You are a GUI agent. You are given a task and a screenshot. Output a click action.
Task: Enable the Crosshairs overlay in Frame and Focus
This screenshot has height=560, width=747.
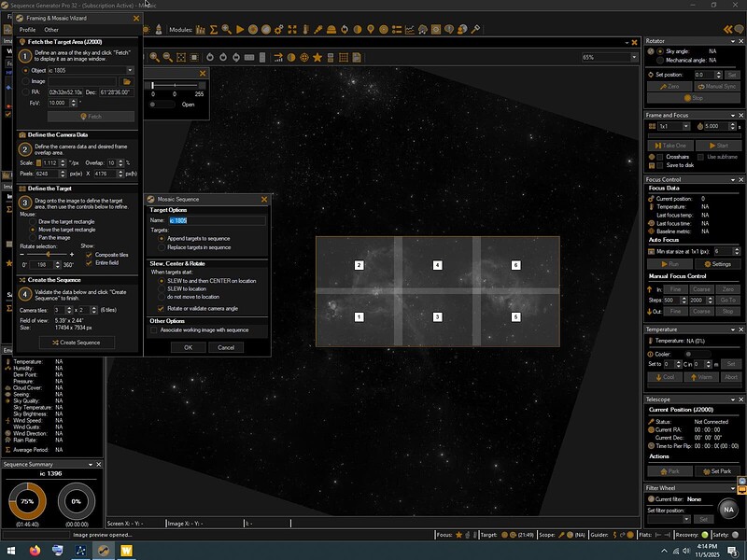(659, 157)
